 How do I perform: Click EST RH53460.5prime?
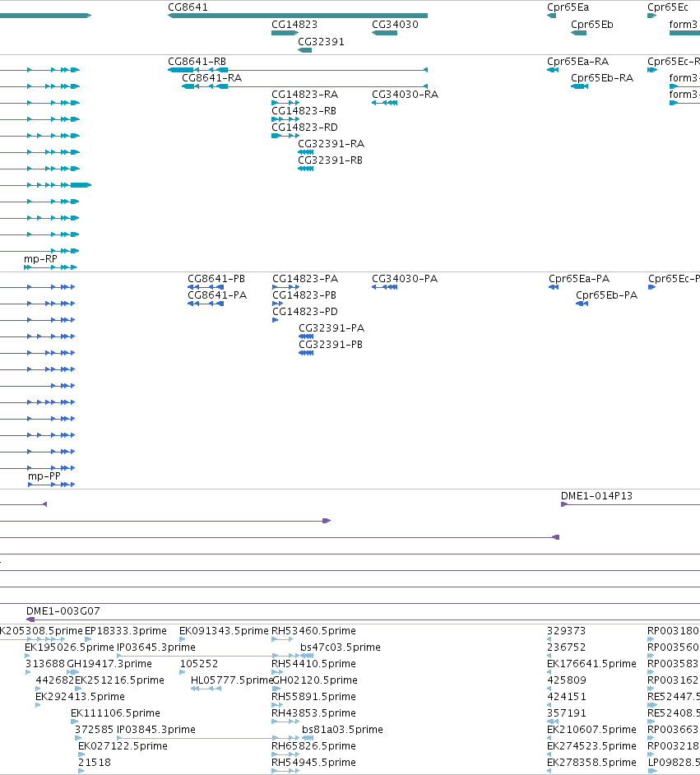(x=313, y=631)
